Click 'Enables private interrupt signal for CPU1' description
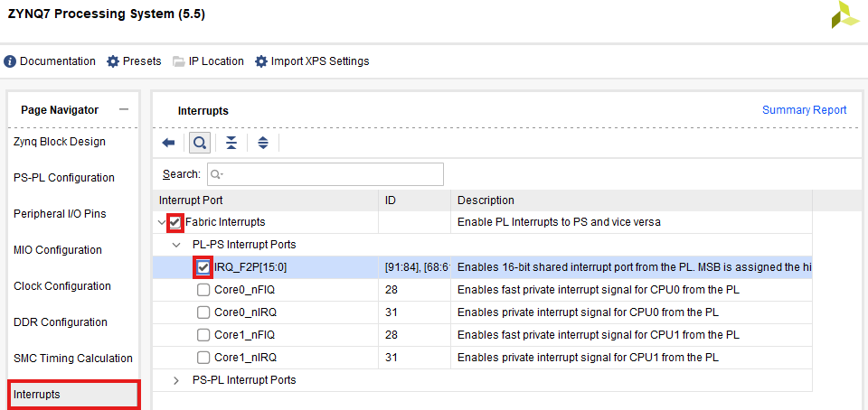868x410 pixels. click(588, 358)
